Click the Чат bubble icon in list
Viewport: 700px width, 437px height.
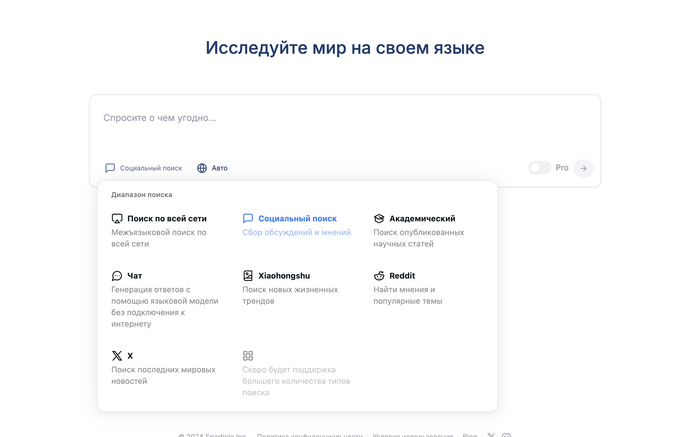[x=117, y=276]
